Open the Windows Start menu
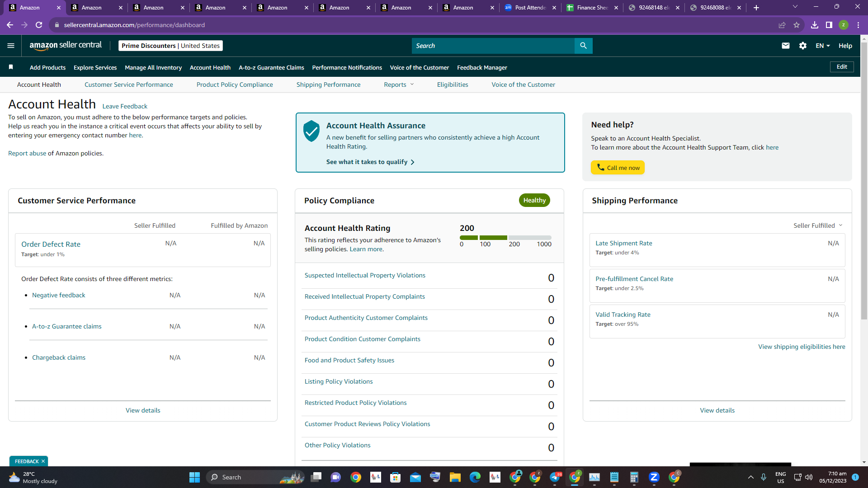This screenshot has width=868, height=488. pos(194,477)
